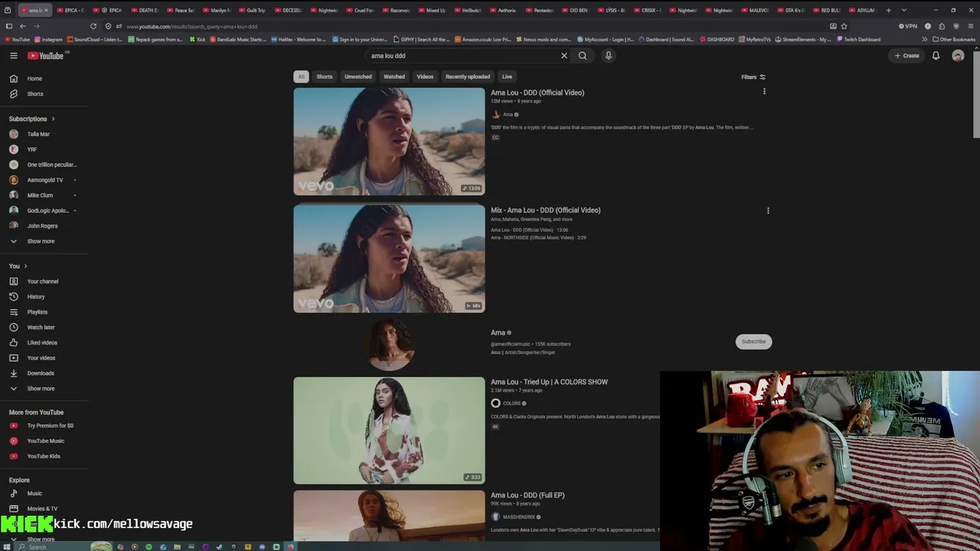The image size is (980, 551).
Task: Click into the YouTube search field
Action: click(463, 56)
